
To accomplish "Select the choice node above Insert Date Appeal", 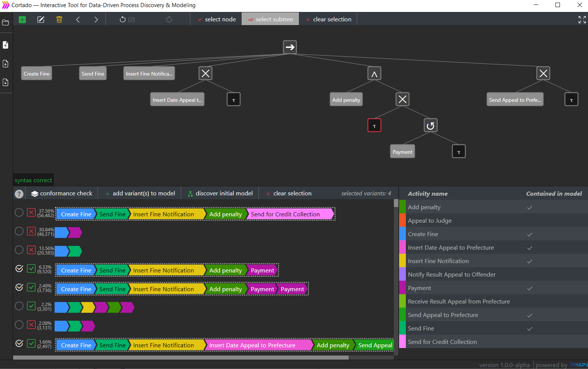I will (x=205, y=73).
